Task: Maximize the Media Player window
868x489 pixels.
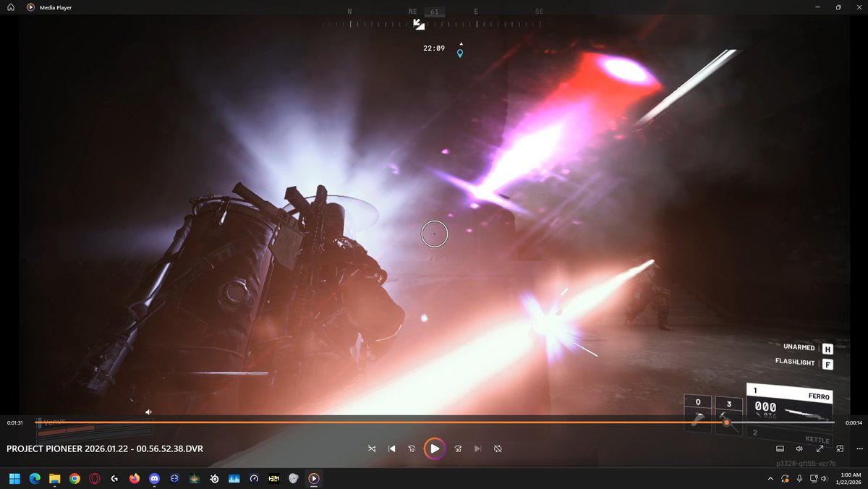Action: (x=838, y=7)
